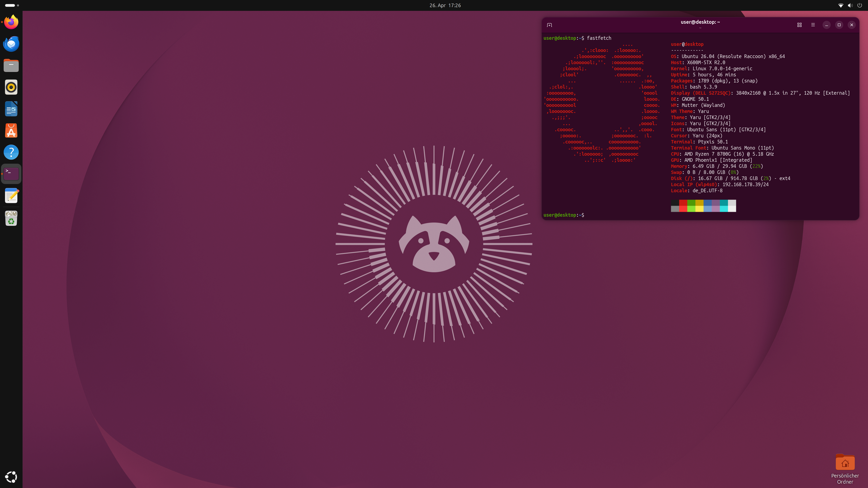Click the "Font: Ubuntu Sans (11pt)" line
Image resolution: width=868 pixels, height=488 pixels.
coord(718,130)
